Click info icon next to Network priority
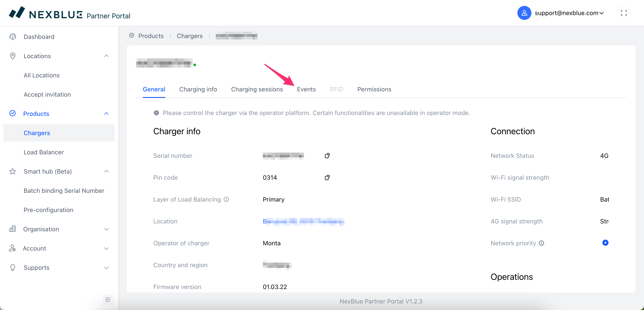 coord(541,243)
